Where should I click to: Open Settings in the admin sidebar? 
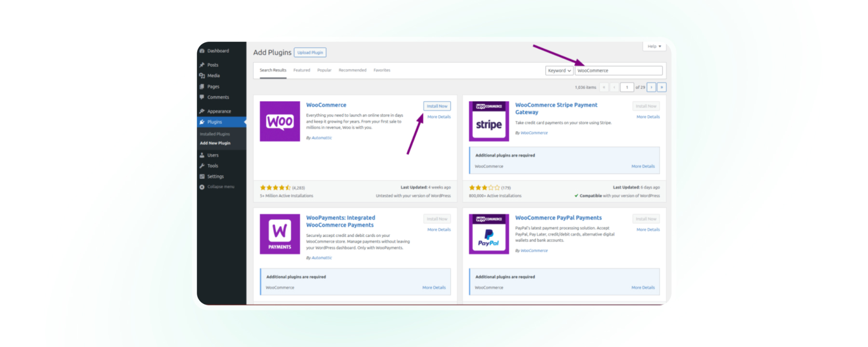point(215,176)
